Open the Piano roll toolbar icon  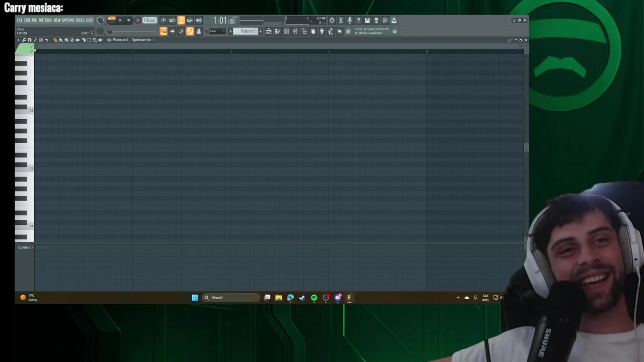(x=278, y=31)
